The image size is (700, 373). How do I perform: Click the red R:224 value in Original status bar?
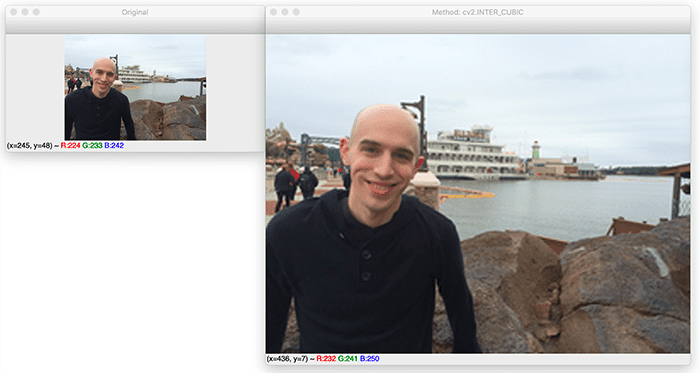(x=70, y=145)
